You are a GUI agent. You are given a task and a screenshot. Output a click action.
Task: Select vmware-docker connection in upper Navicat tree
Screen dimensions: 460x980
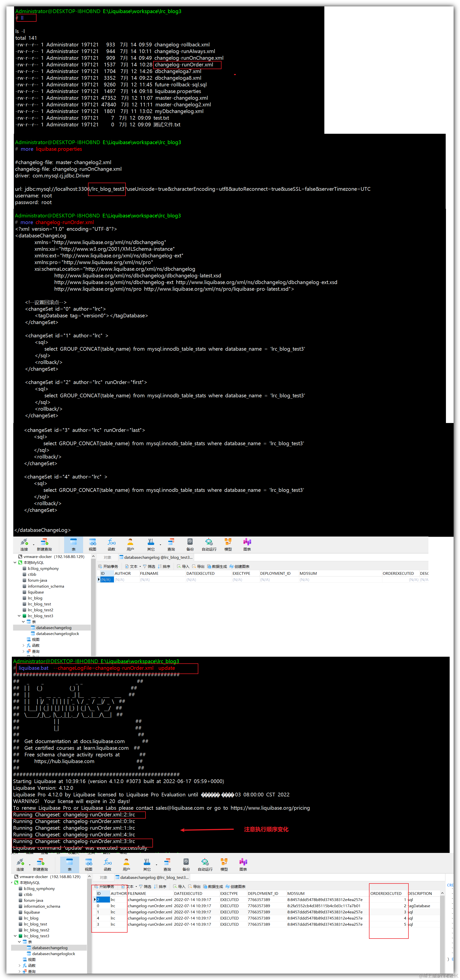51,556
